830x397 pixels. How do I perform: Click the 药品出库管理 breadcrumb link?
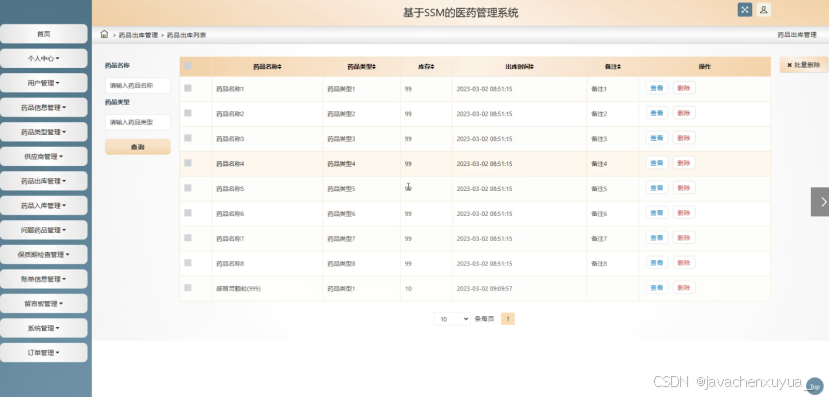pyautogui.click(x=138, y=35)
